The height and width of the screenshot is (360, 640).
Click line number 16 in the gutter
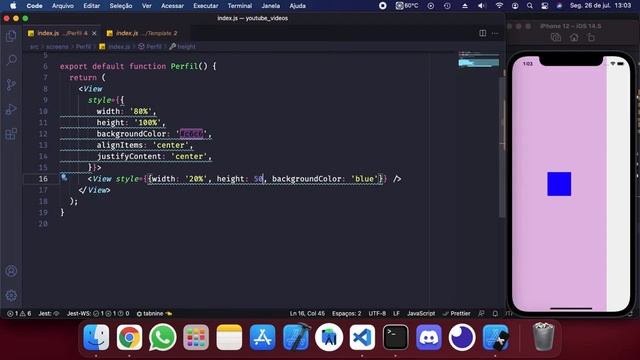43,179
